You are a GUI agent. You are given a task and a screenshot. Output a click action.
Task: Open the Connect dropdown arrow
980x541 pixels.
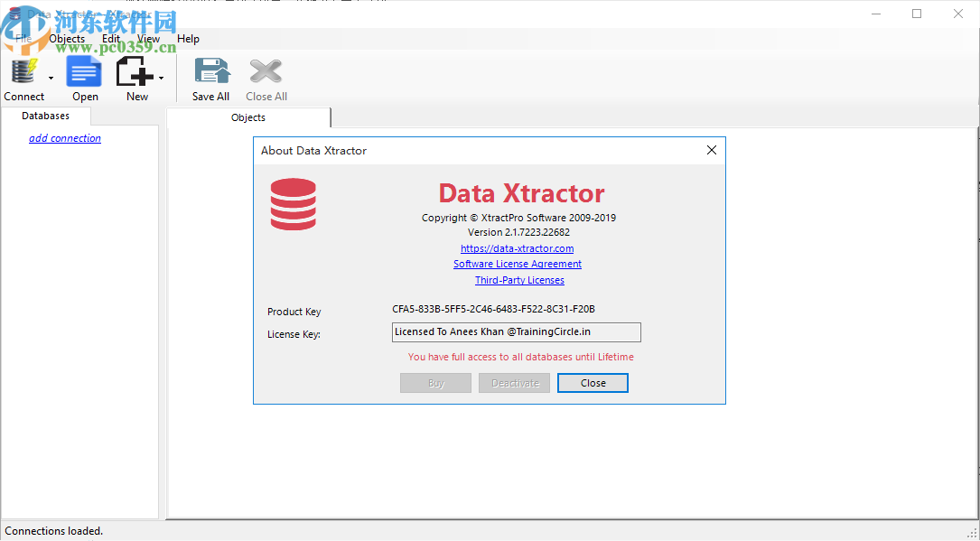click(x=51, y=76)
